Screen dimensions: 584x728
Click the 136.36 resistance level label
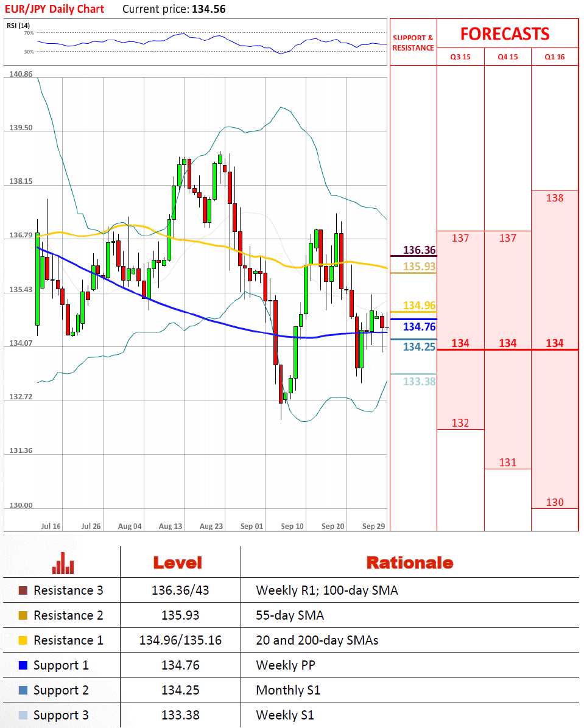click(419, 250)
